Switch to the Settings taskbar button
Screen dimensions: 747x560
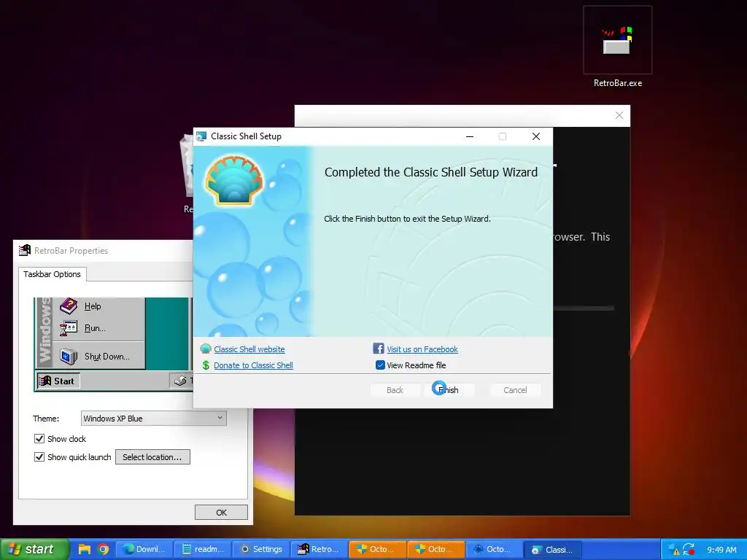pos(261,550)
